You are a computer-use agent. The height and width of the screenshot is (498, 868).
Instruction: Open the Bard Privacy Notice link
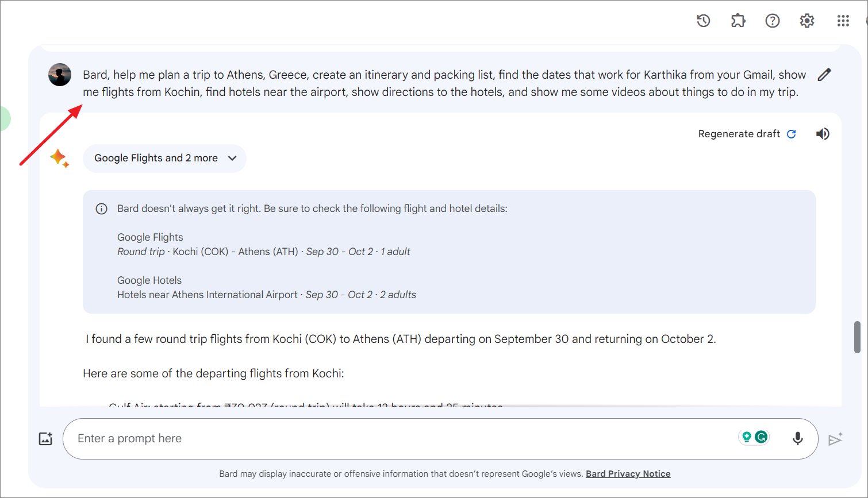click(628, 474)
